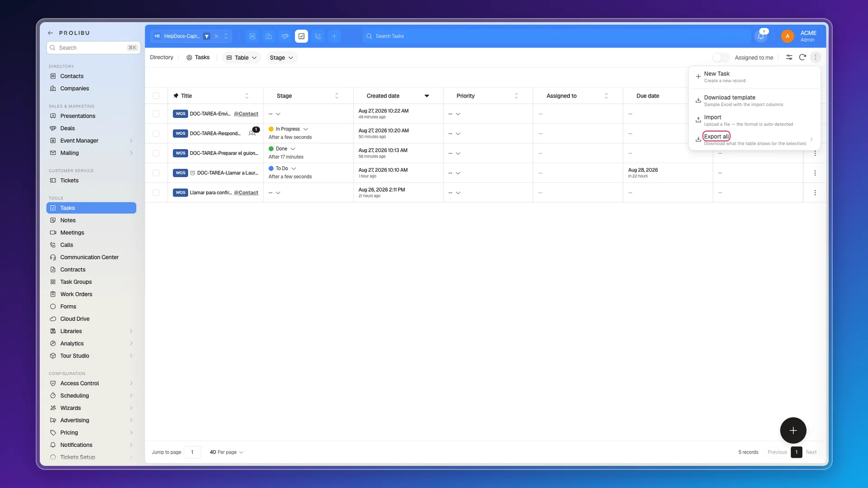Check the Llamar para confir row checkbox
The width and height of the screenshot is (868, 488).
[x=156, y=192]
